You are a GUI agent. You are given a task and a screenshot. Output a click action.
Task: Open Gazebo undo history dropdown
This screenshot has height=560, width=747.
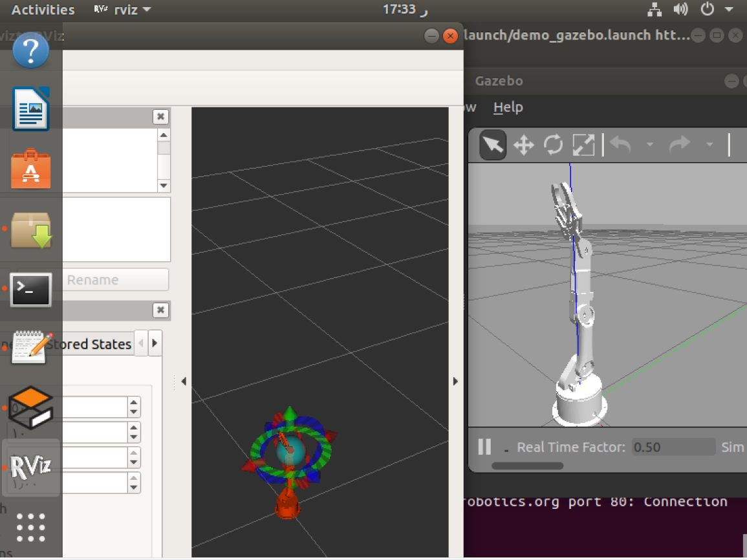(x=650, y=144)
